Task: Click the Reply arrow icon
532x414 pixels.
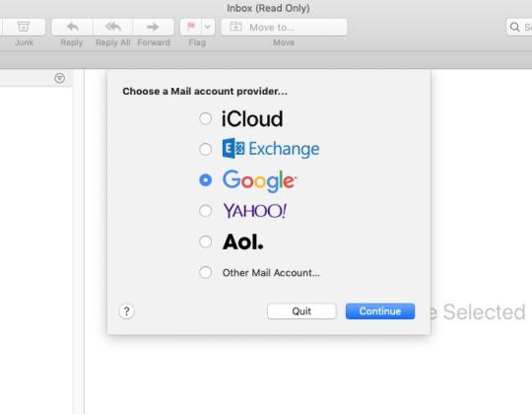Action: click(x=72, y=27)
